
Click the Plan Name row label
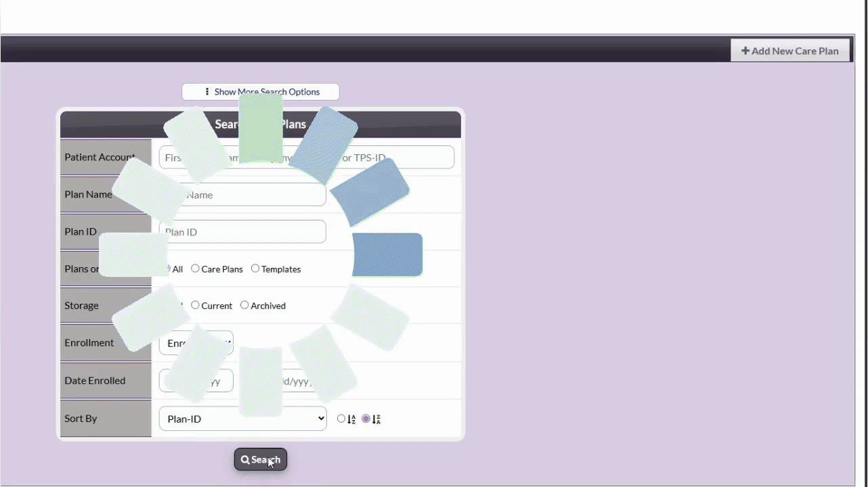88,194
